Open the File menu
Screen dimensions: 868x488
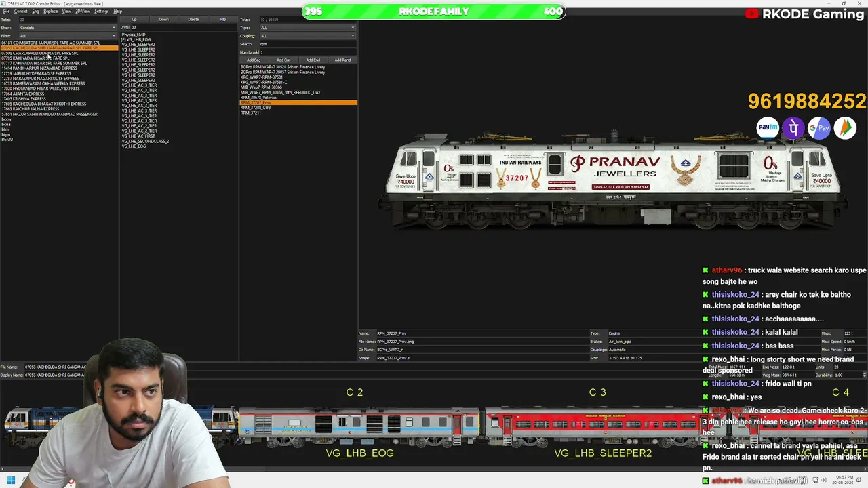[6, 12]
